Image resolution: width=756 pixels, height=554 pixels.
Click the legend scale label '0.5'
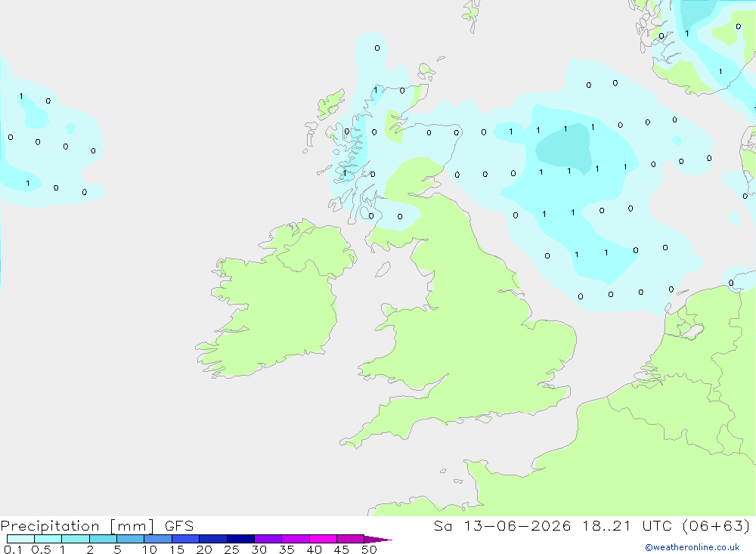[41, 549]
